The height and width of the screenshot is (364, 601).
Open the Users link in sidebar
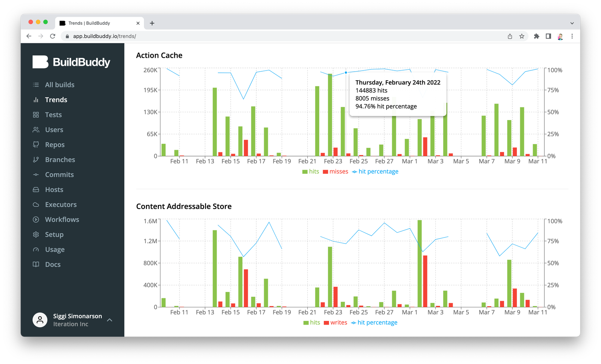54,130
